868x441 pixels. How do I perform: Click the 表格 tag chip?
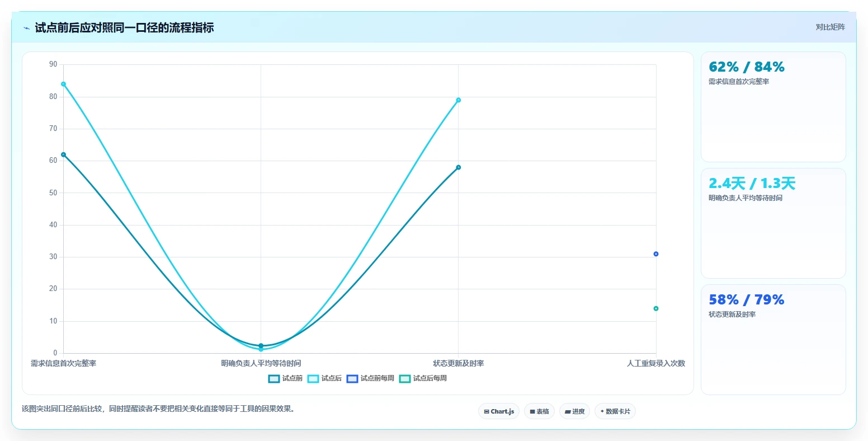point(539,411)
